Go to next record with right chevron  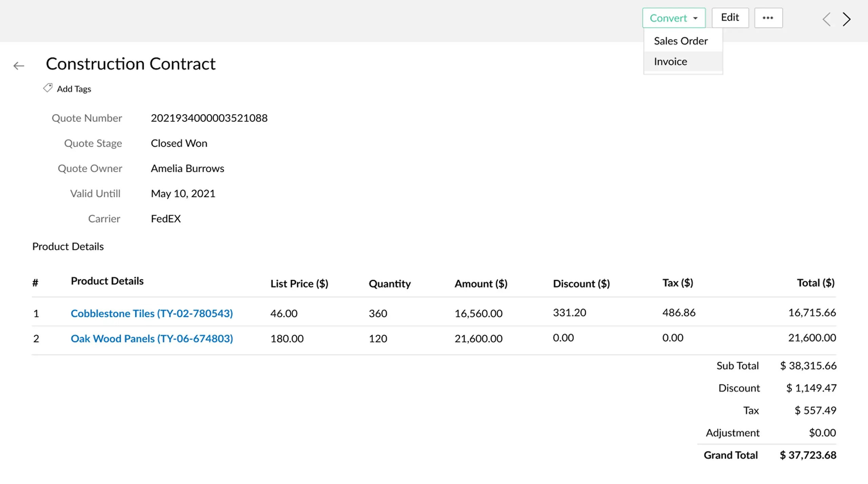tap(847, 19)
